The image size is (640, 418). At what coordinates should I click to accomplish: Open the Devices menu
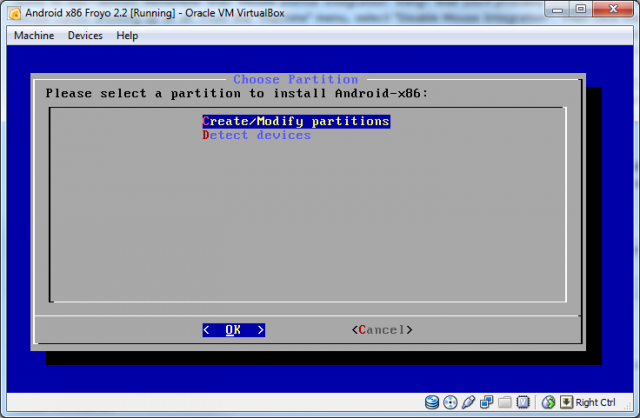[85, 36]
